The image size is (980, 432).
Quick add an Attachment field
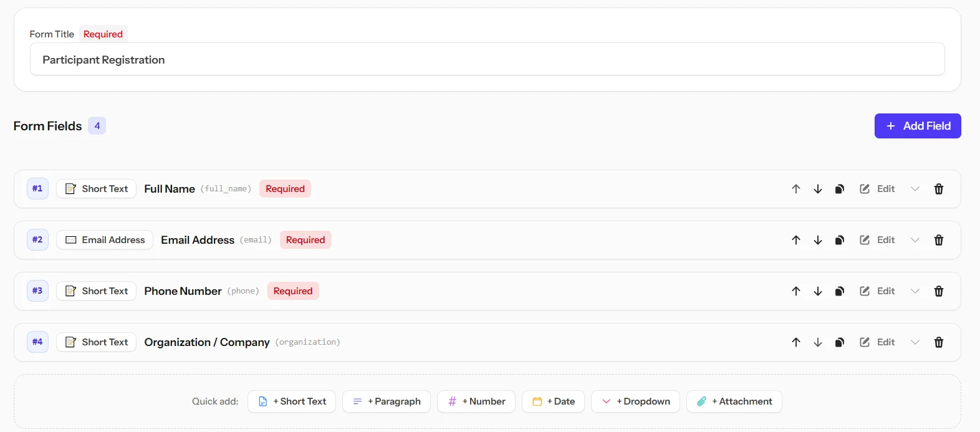pos(734,401)
